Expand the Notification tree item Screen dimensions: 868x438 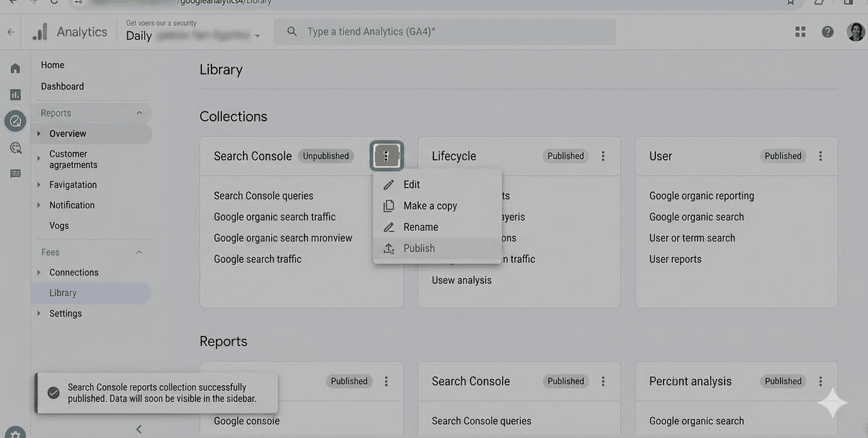39,205
